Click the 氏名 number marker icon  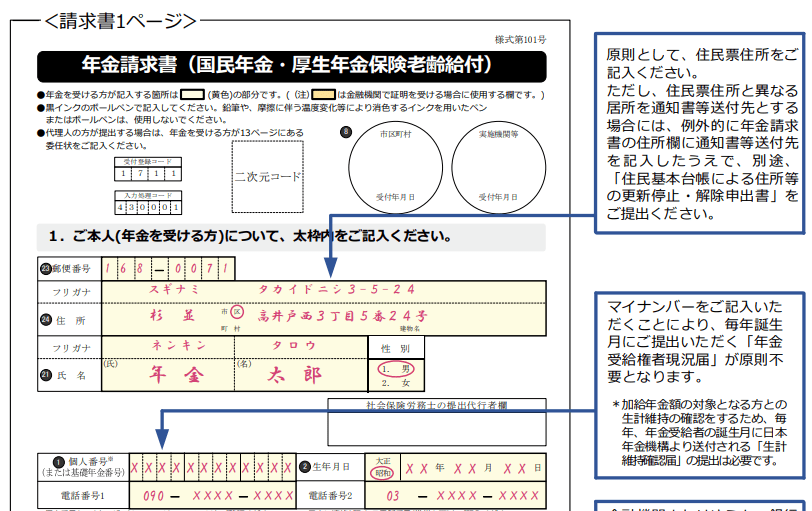[x=45, y=374]
